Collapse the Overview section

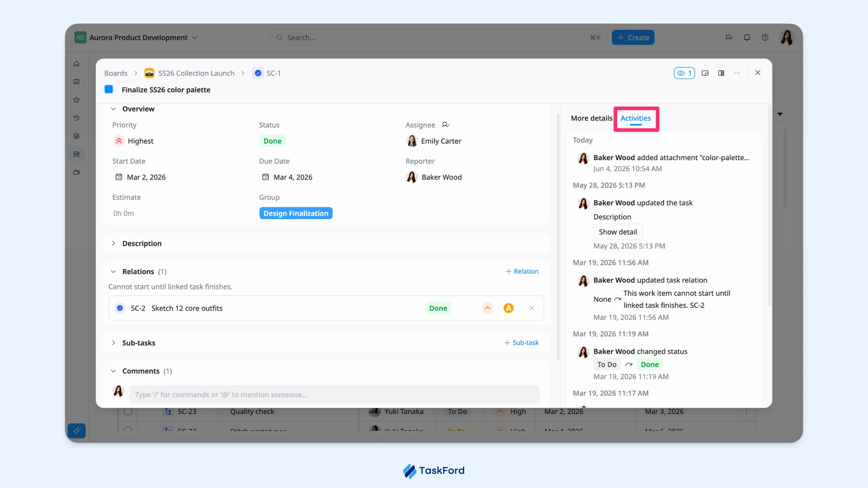[x=113, y=109]
